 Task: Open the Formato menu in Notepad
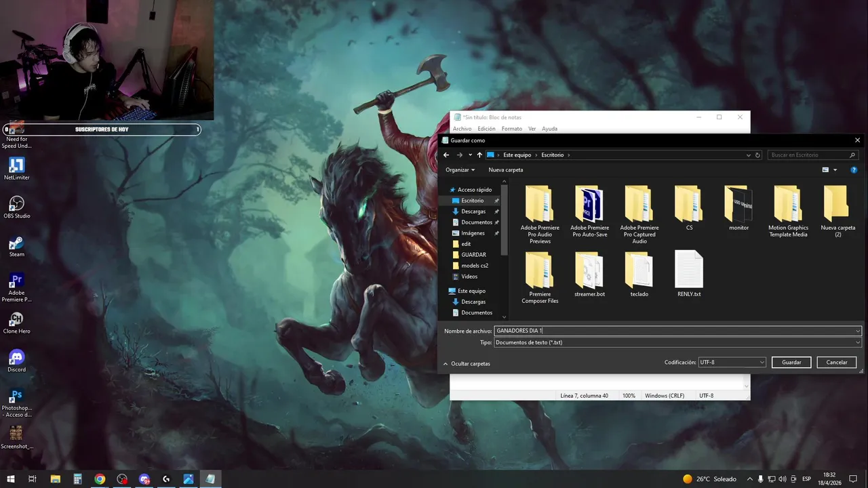[512, 129]
